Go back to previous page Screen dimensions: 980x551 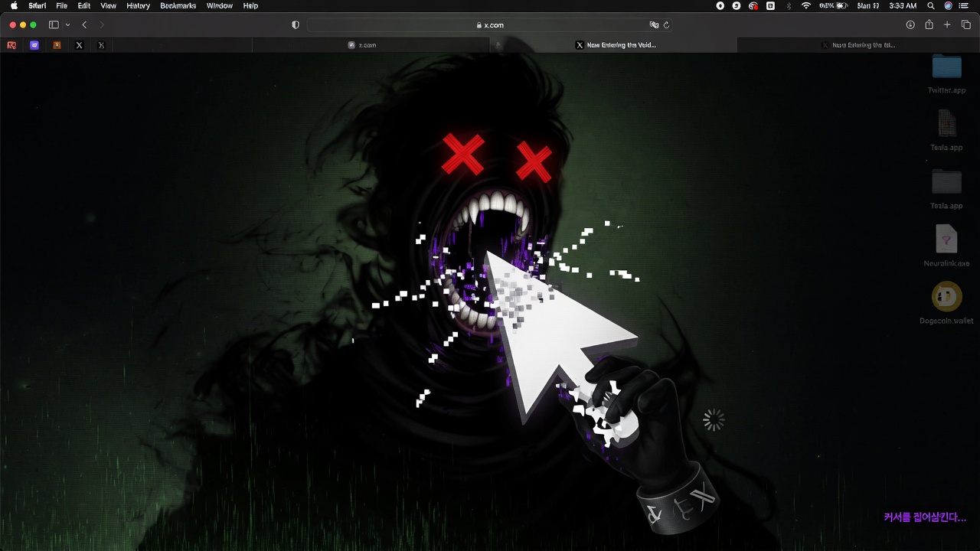click(84, 24)
